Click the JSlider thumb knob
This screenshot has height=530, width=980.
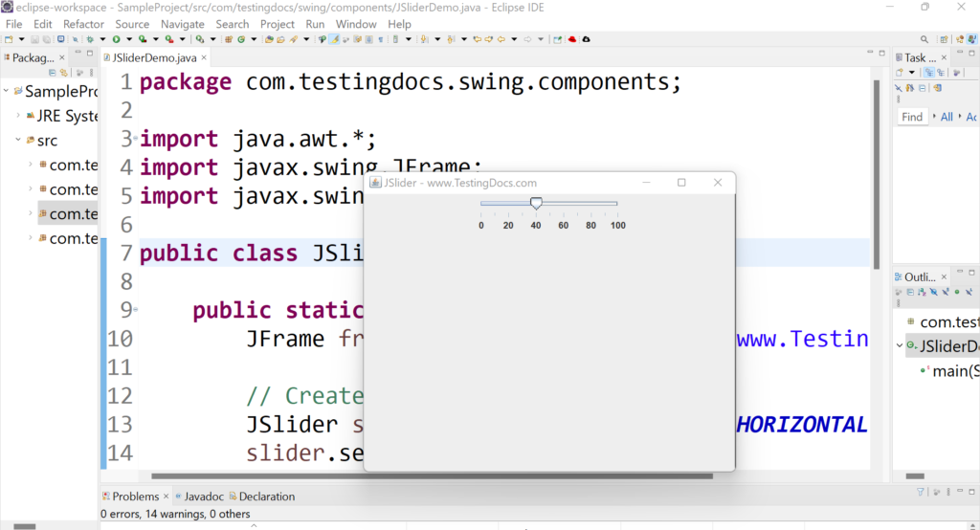(x=536, y=203)
